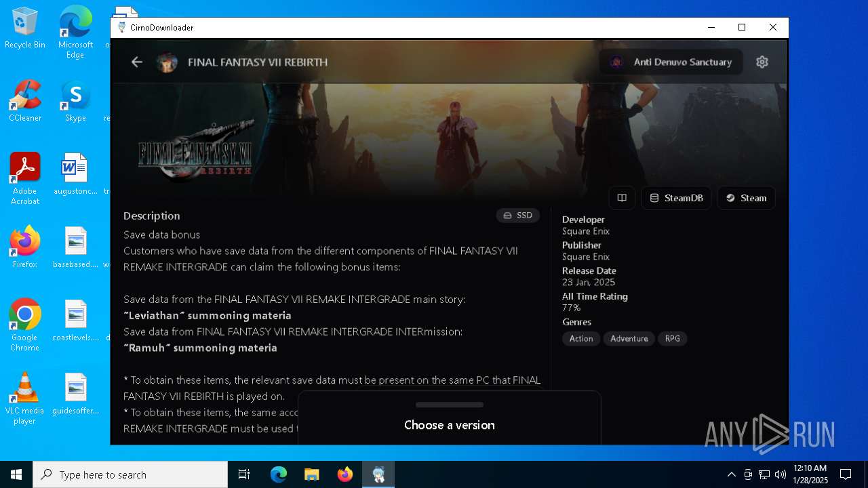Open Adobe Acrobat desktop shortcut
This screenshot has width=868, height=488.
point(25,179)
